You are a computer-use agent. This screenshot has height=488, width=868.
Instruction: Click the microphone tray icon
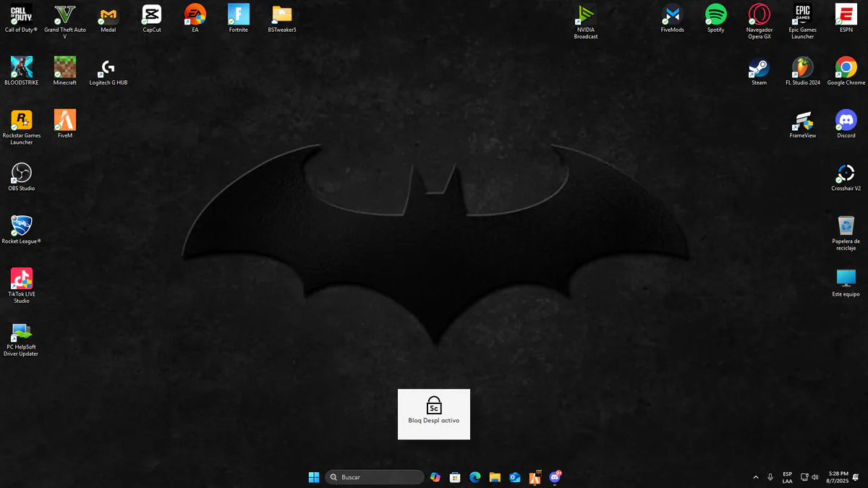tap(770, 477)
